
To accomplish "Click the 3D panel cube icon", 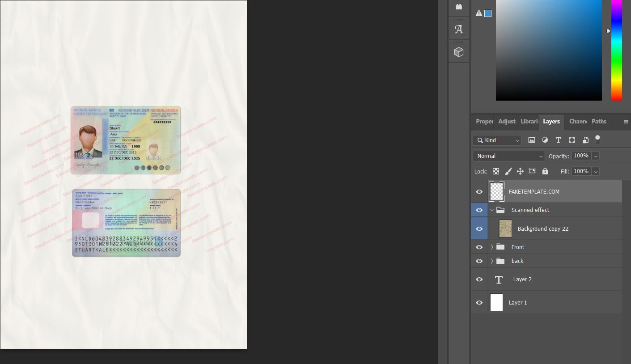I will (459, 51).
